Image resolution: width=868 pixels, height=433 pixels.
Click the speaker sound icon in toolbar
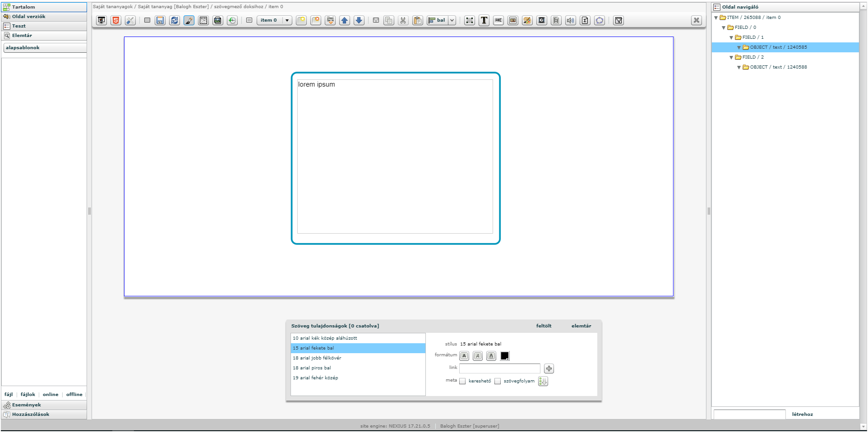click(x=571, y=20)
